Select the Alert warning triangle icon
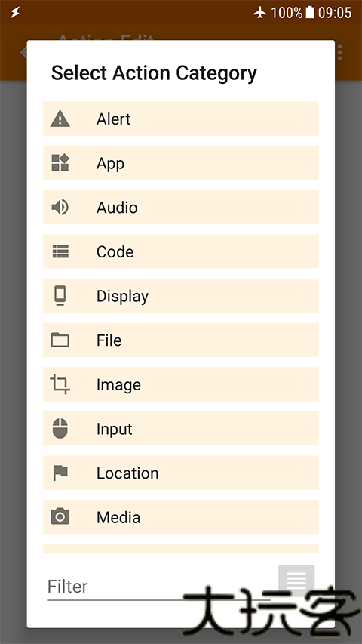 [60, 119]
